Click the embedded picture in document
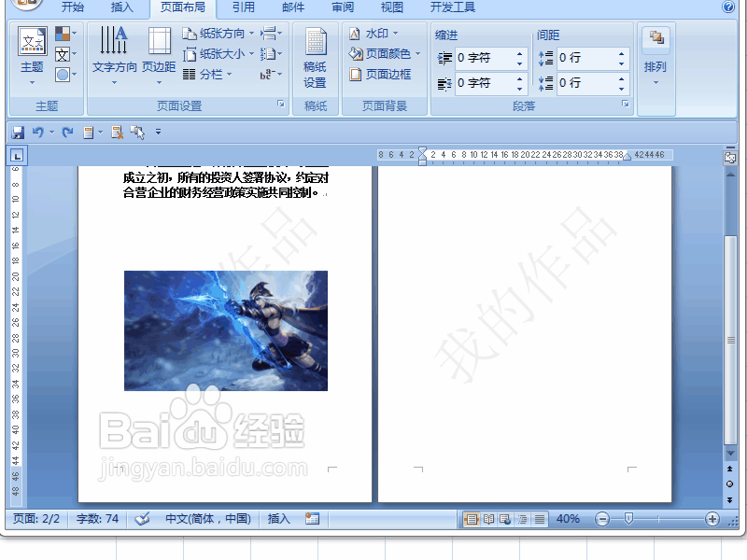 [x=226, y=330]
